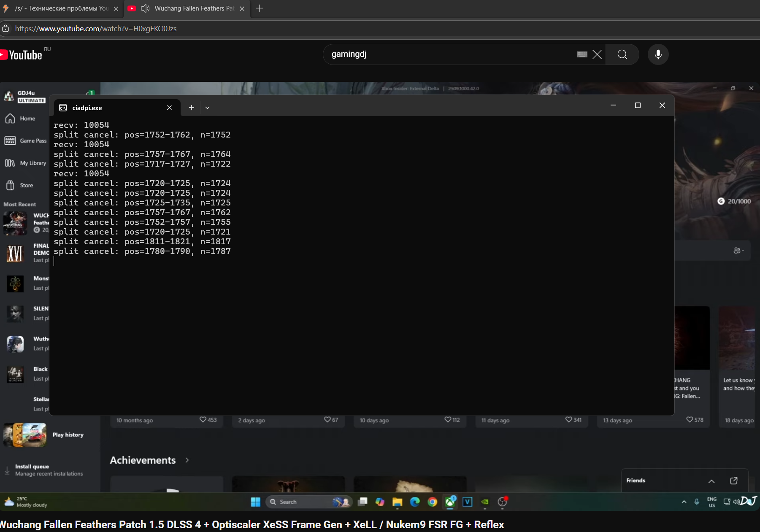
Task: Open Play history in Xbox app
Action: (44, 435)
